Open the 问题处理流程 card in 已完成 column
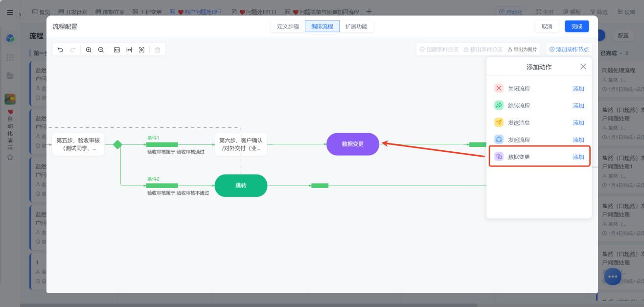This screenshot has width=644, height=307. [620, 79]
